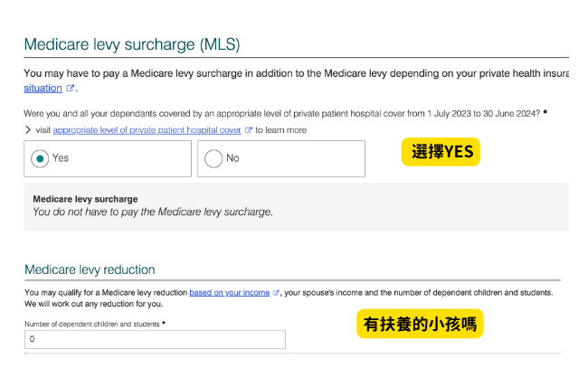Select the Yes radio button
This screenshot has width=588, height=388.
(40, 158)
